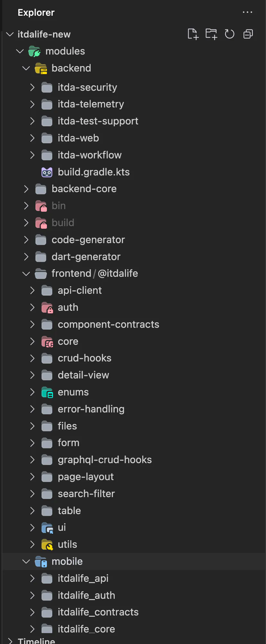The image size is (266, 644).
Task: Refresh the Explorer tree
Action: pos(229,34)
